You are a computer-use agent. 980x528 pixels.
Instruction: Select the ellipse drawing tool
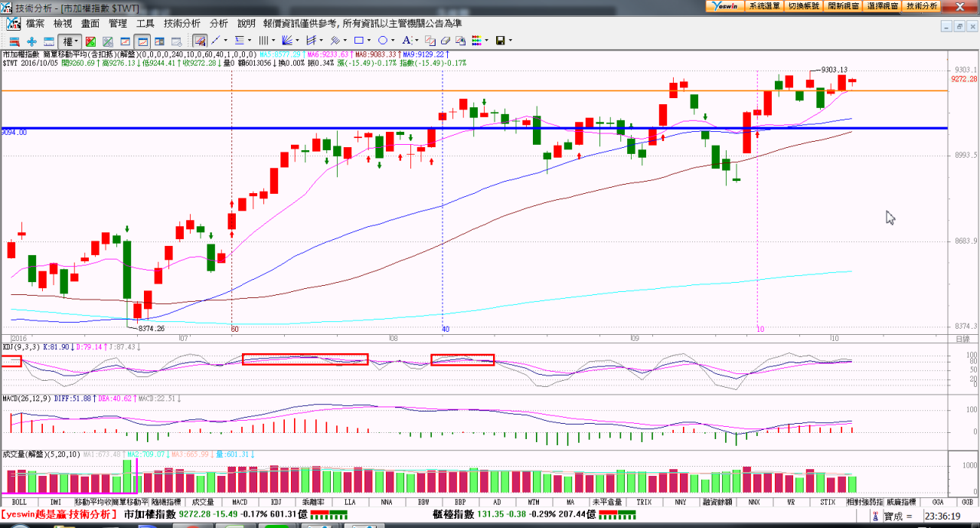[x=383, y=41]
